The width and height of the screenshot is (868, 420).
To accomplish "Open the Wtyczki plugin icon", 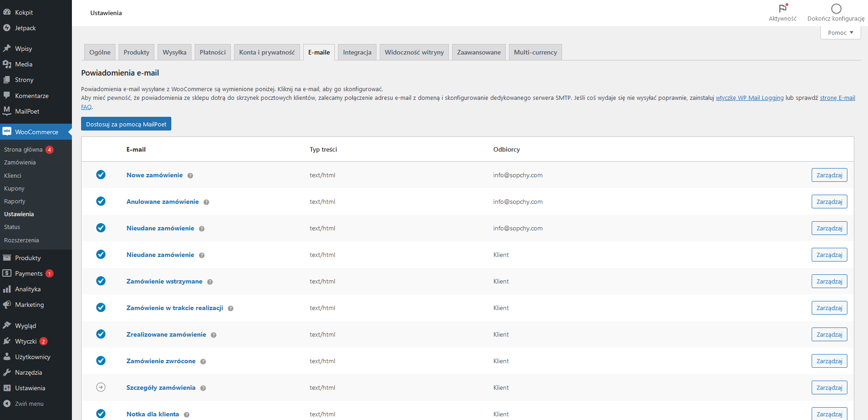I will (7, 341).
